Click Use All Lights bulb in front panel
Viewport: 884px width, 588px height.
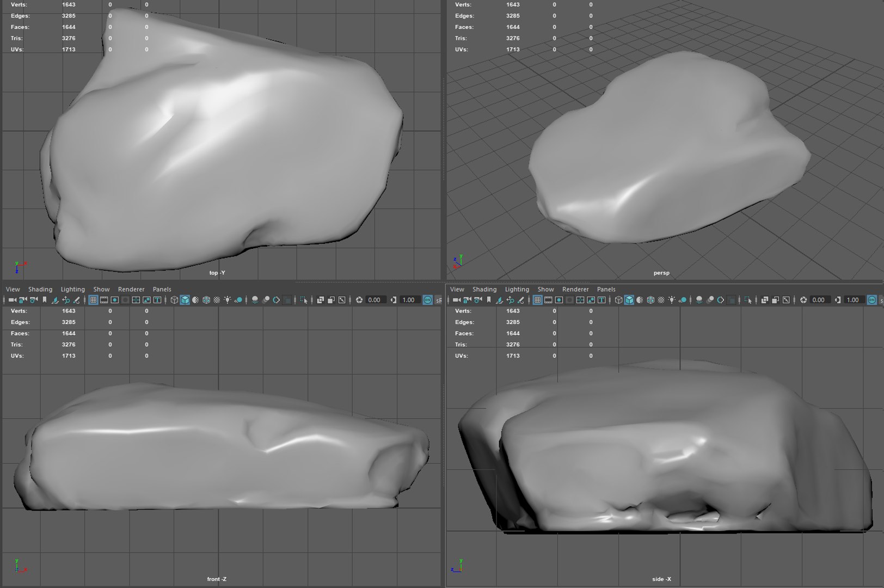pyautogui.click(x=228, y=300)
